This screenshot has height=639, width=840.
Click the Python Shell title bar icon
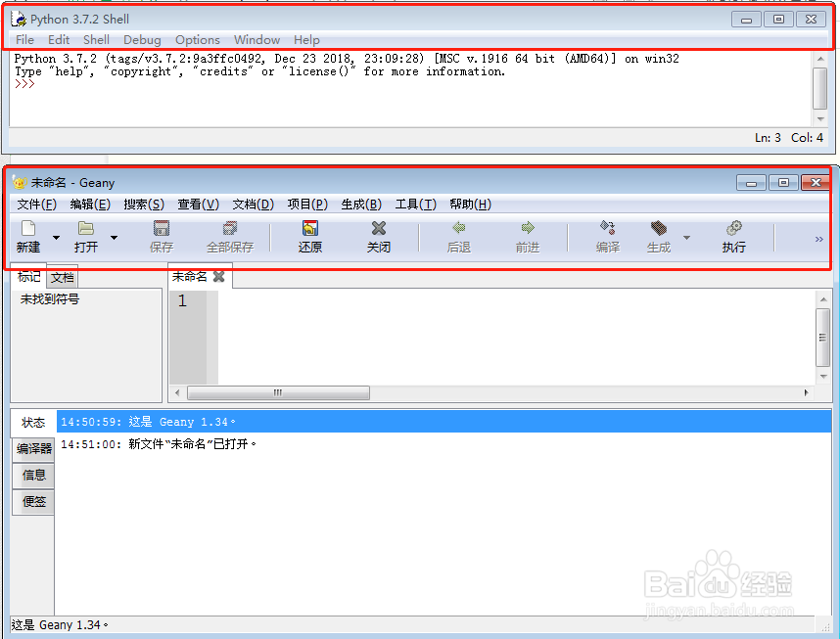coord(19,20)
